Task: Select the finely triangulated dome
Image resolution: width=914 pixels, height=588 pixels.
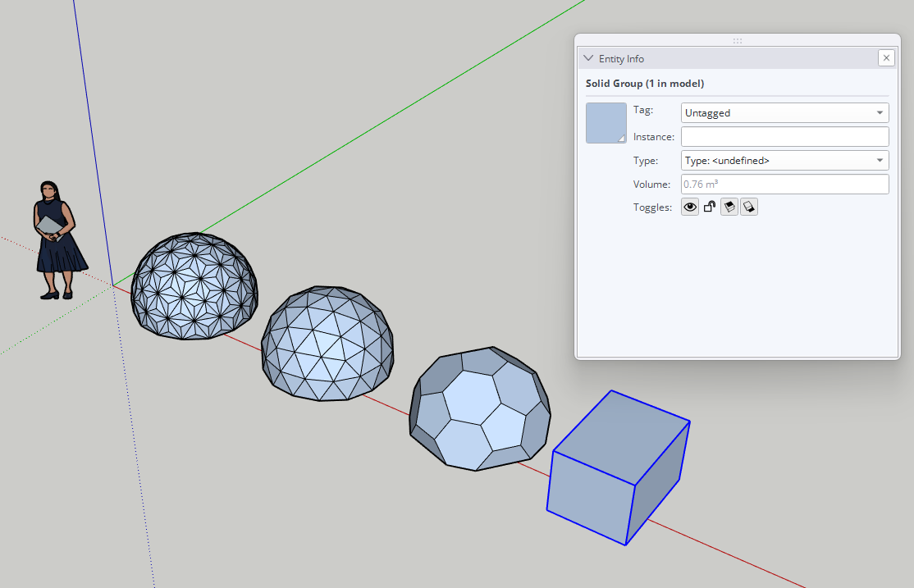Action: 194,285
